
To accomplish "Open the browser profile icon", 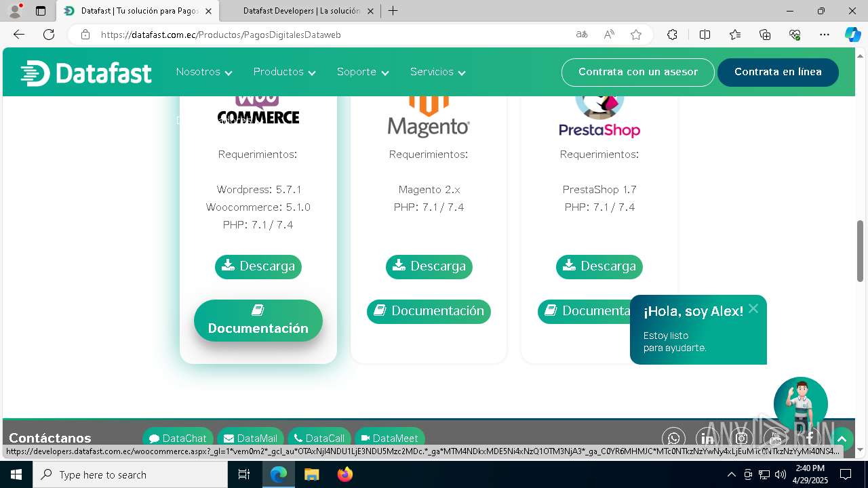I will click(14, 11).
